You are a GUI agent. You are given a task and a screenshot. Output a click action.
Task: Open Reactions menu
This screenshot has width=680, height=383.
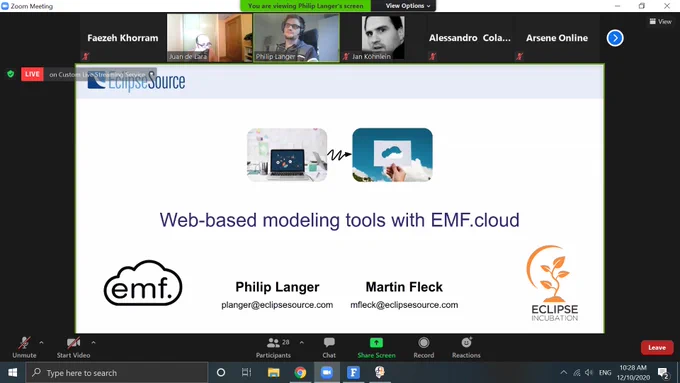[466, 347]
